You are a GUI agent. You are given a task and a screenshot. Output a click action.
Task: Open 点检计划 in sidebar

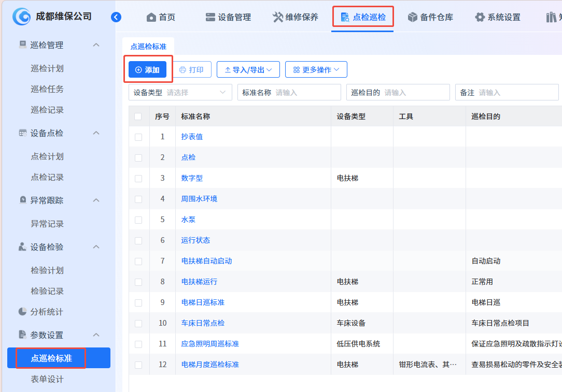pos(47,156)
